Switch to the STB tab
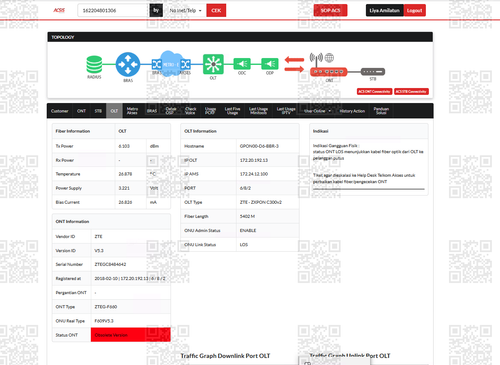Image resolution: width=500 pixels, height=365 pixels. (x=98, y=111)
